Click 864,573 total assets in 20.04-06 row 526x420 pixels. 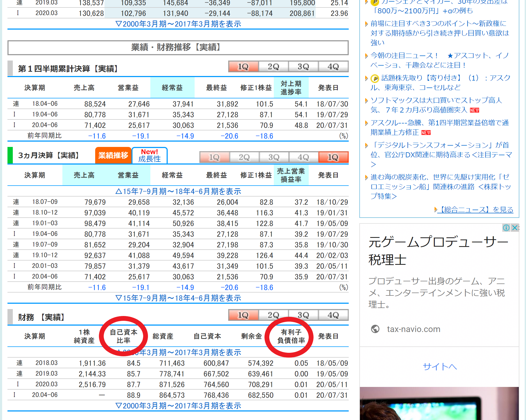coord(172,395)
